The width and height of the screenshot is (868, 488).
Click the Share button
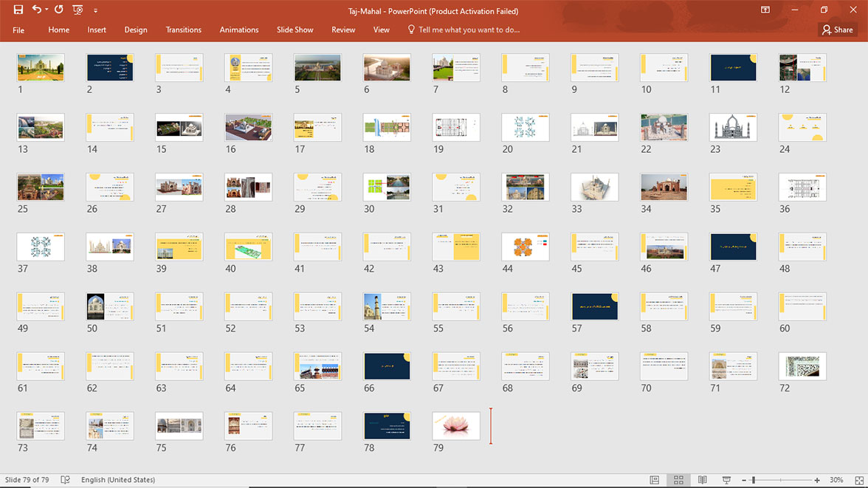click(837, 30)
